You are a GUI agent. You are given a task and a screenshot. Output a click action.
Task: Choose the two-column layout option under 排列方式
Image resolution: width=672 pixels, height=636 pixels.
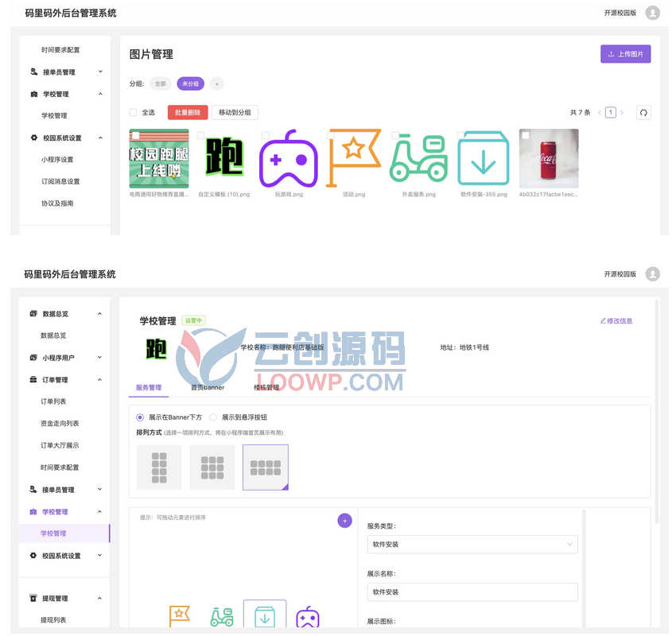[x=159, y=467]
